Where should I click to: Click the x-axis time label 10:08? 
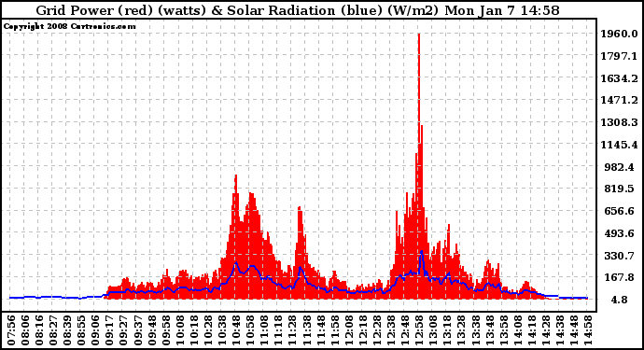[x=180, y=330]
